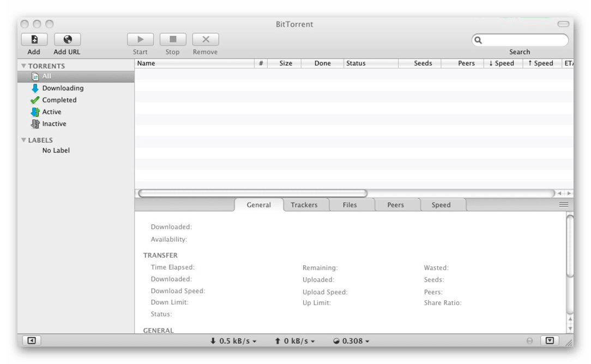
Task: Click the detail pane options lines icon
Action: (x=564, y=204)
